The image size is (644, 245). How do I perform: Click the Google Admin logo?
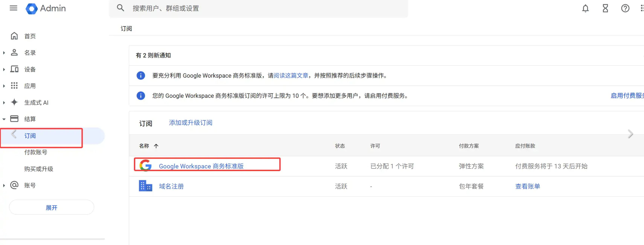[46, 8]
